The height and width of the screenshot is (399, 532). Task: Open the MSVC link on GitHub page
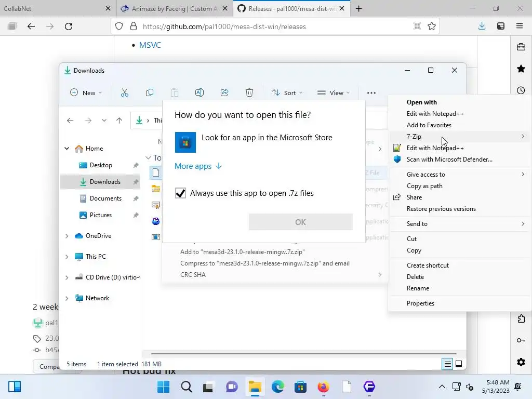(150, 45)
